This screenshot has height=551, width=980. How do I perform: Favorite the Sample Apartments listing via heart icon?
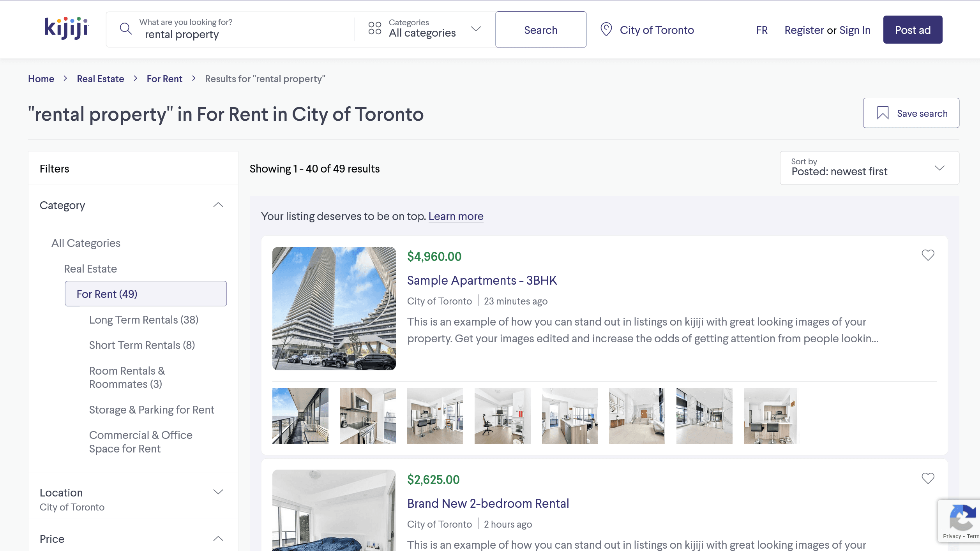pos(928,255)
